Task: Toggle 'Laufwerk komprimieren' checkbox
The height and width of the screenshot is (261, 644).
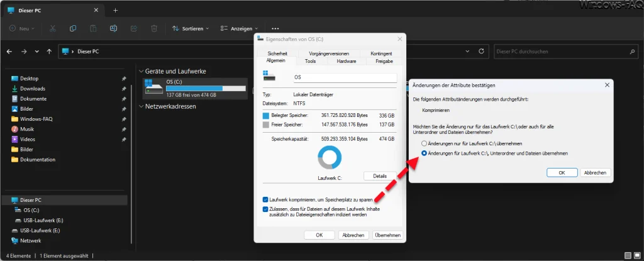Action: (x=265, y=200)
